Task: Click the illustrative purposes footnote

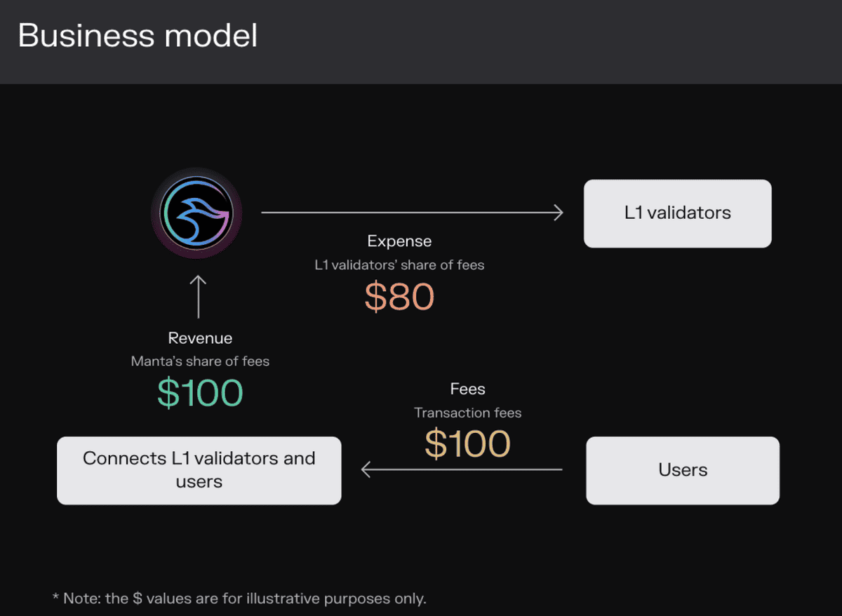Action: pyautogui.click(x=239, y=598)
